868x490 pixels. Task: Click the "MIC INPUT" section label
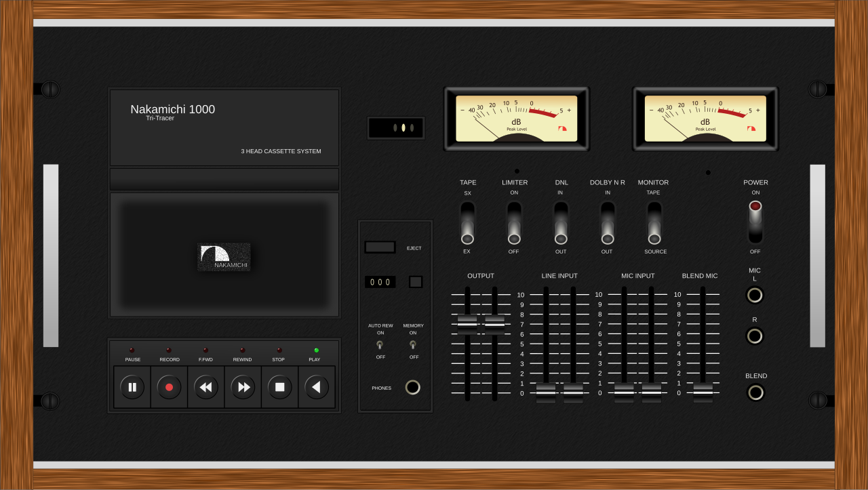point(638,276)
